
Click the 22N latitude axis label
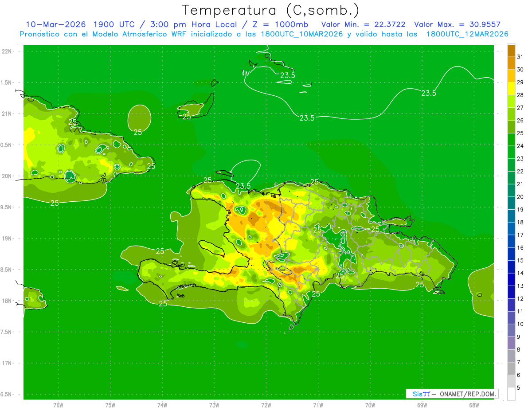8,51
